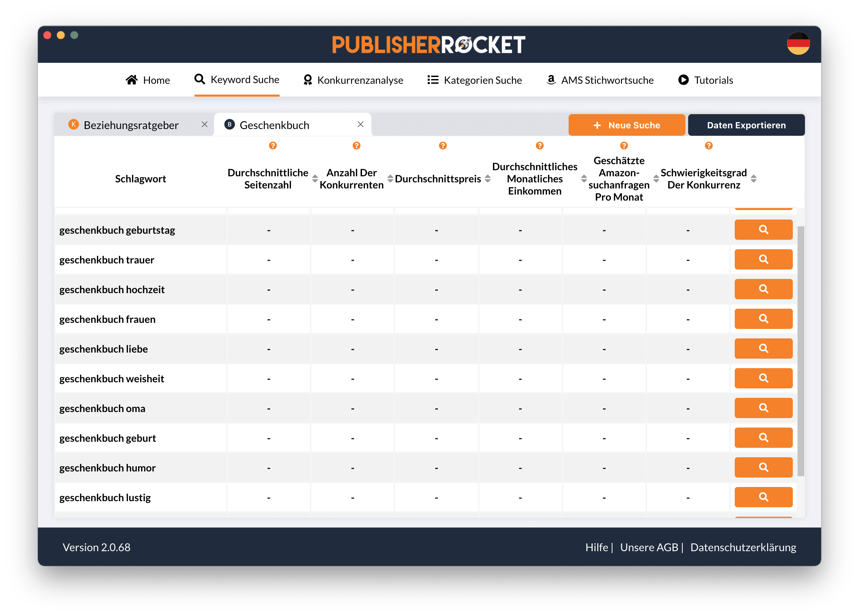Click the results table vertical scrollbar
This screenshot has width=859, height=616.
point(801,351)
